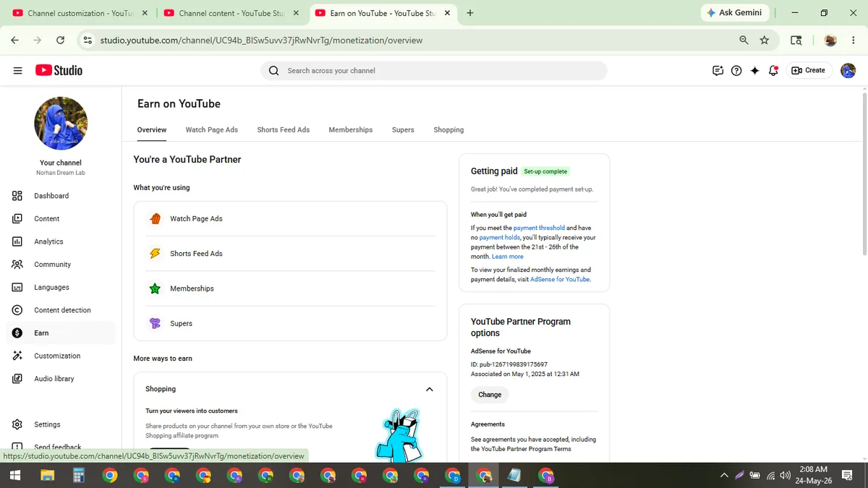Click the account avatar in Studio header

(848, 70)
